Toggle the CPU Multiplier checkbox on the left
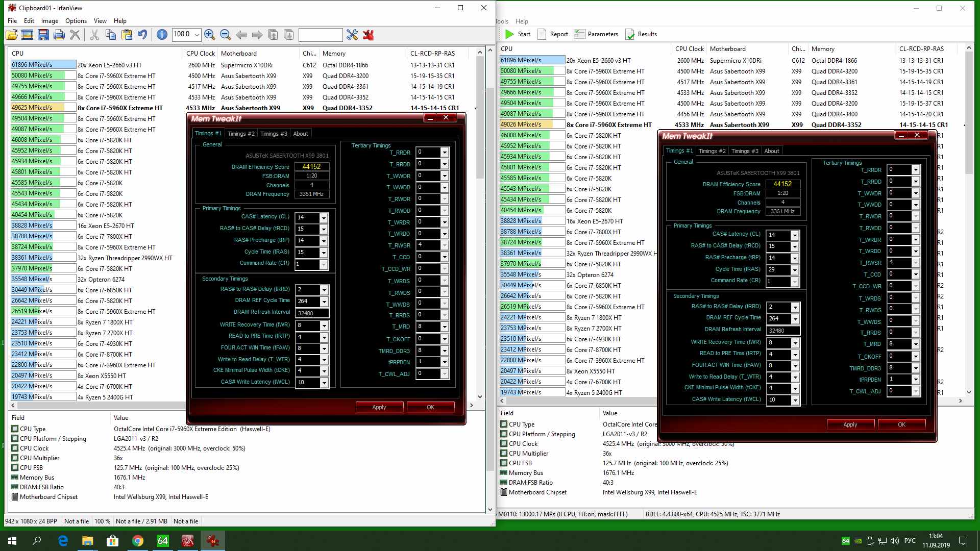This screenshot has width=980, height=551. coord(15,458)
